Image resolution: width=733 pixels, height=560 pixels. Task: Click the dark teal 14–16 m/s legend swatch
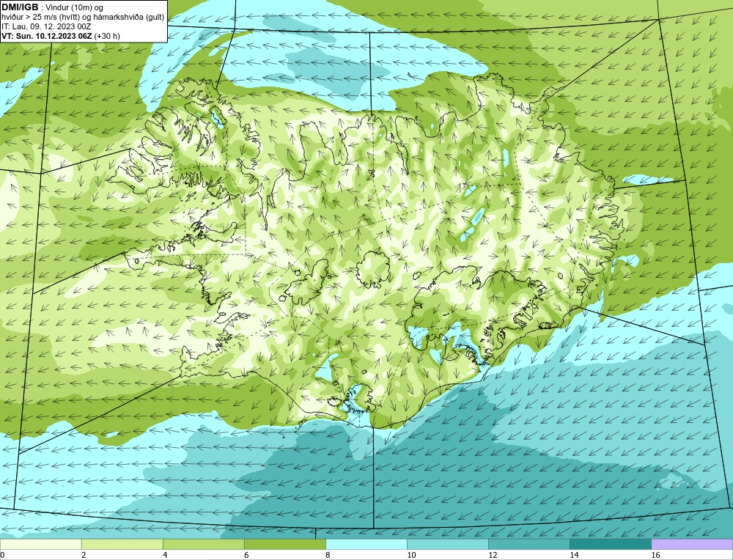click(611, 544)
